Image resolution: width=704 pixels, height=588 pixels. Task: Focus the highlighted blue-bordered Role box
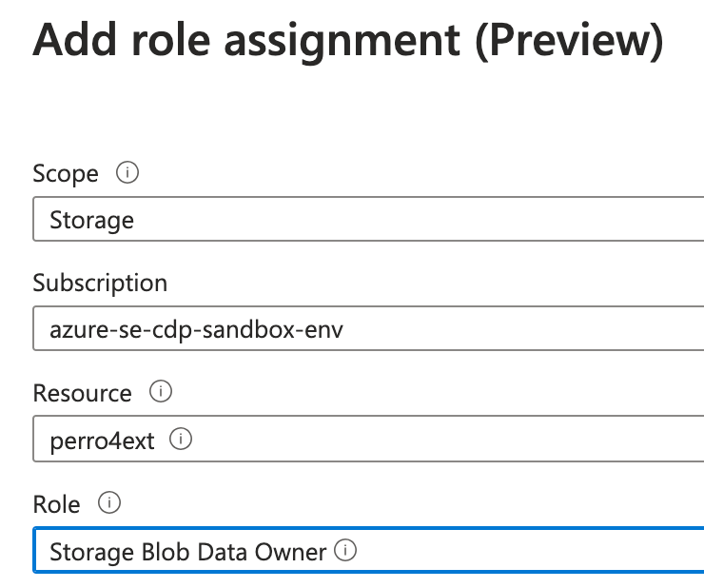tap(368, 550)
